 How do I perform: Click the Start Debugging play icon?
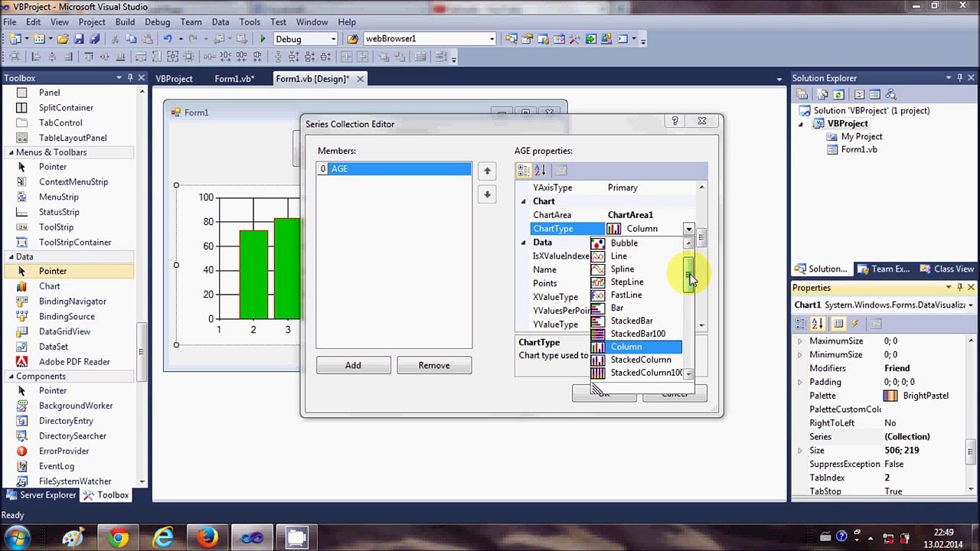pyautogui.click(x=263, y=39)
